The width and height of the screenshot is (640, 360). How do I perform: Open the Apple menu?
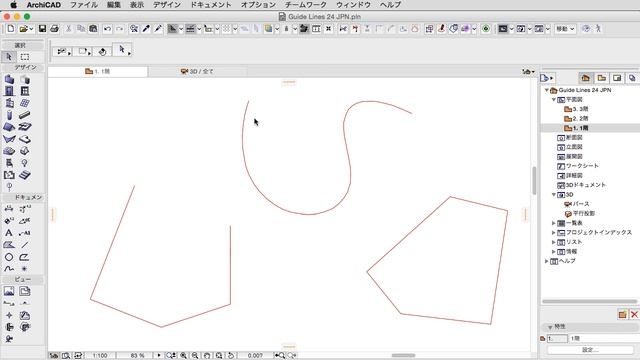[x=13, y=5]
